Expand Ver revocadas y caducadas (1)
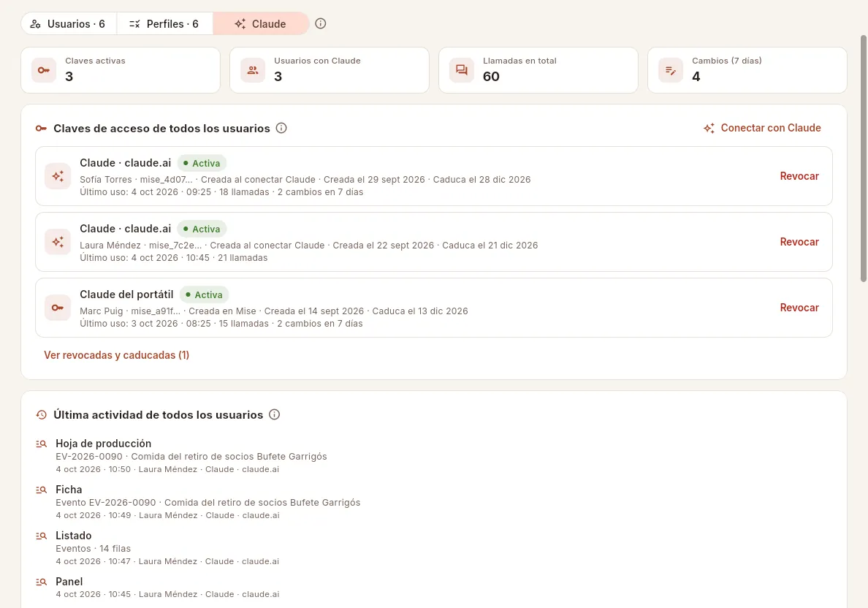 tap(117, 355)
